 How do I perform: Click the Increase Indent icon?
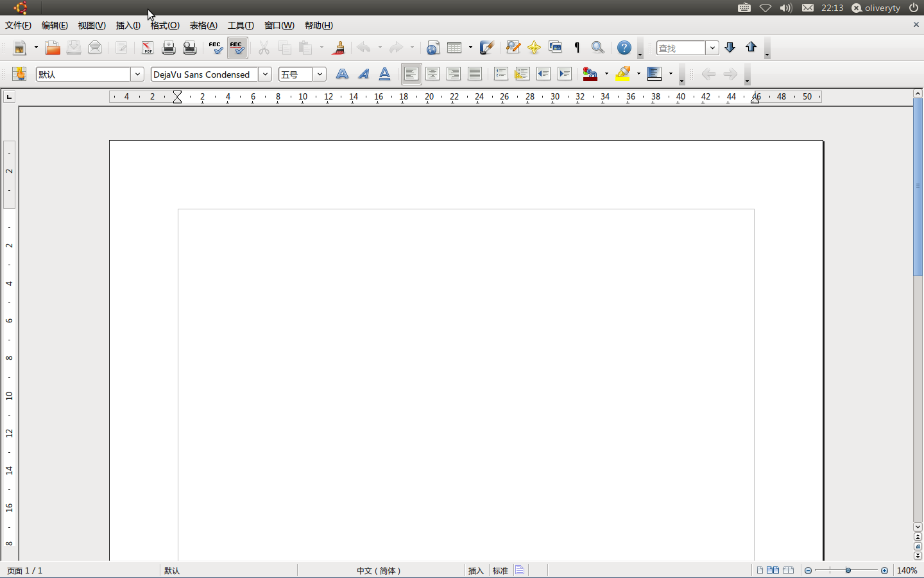[565, 74]
